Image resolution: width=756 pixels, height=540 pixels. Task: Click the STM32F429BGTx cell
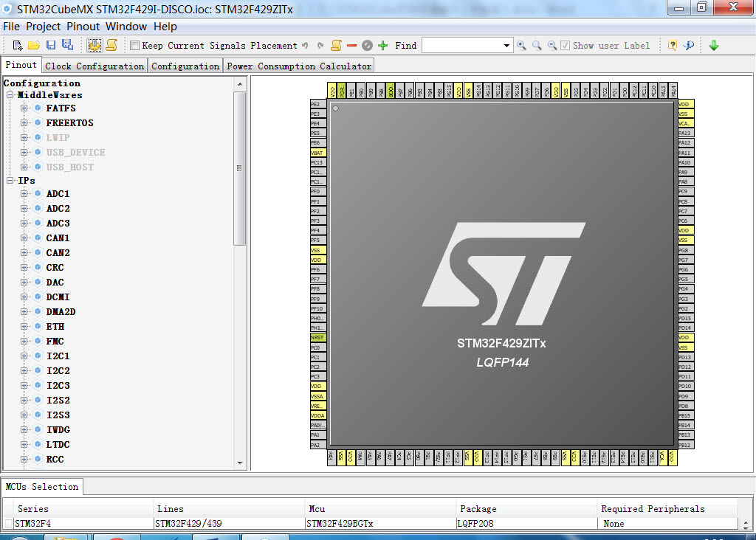380,523
